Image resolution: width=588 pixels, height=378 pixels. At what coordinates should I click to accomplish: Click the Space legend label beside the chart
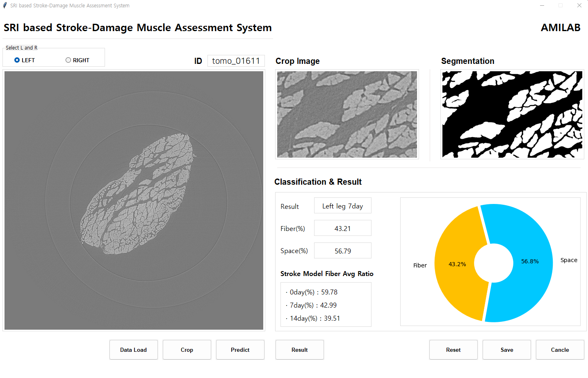click(569, 260)
